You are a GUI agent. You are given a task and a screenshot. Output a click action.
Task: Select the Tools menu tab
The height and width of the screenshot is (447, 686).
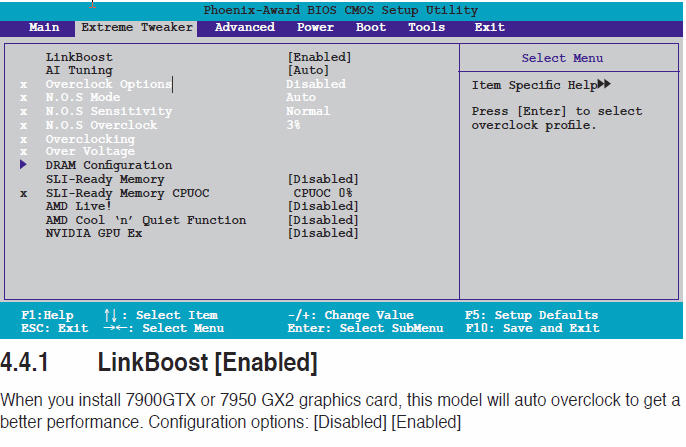(x=426, y=27)
